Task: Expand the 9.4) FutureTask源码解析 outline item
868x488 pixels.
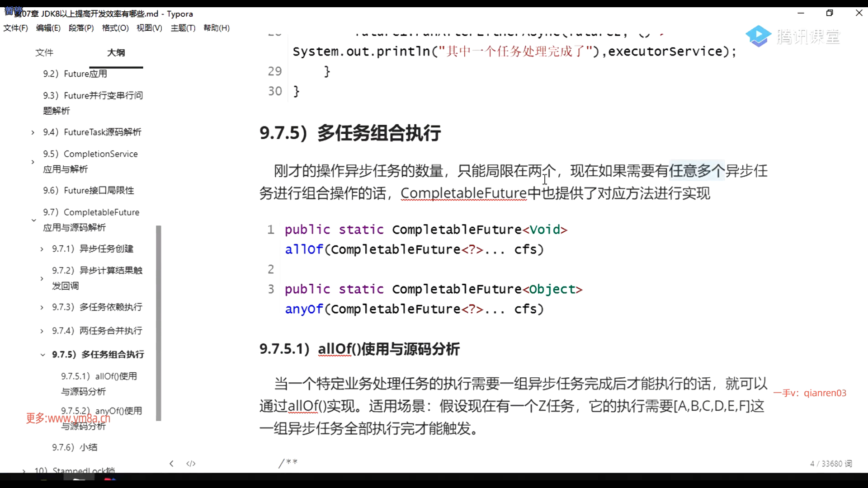Action: pyautogui.click(x=33, y=132)
